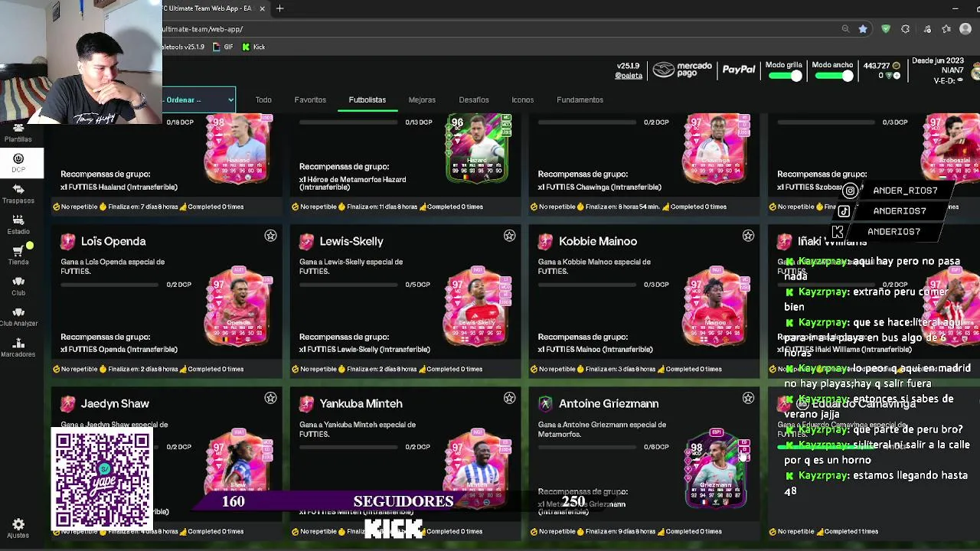Click the Griezmann 98 card image
The height and width of the screenshot is (551, 980).
click(x=717, y=468)
